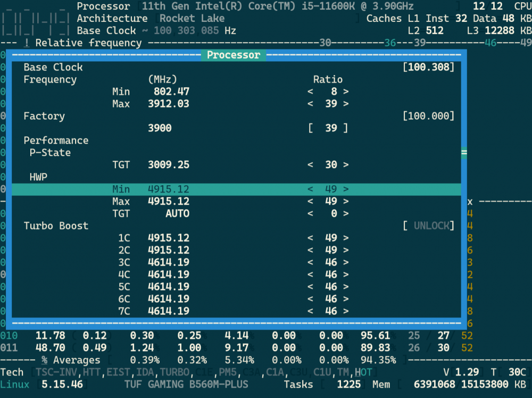Viewport: 532px width, 398px height.
Task: Click right arrow next to HWP TGT ratio 0
Action: (346, 214)
